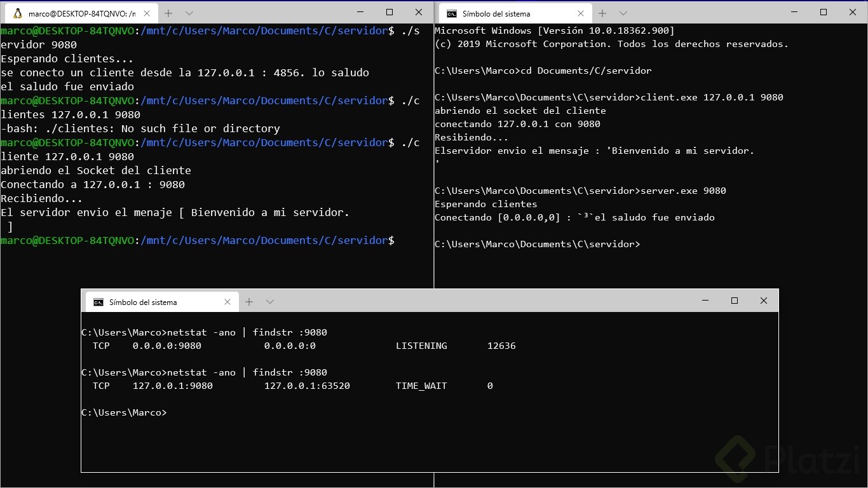Viewport: 868px width, 488px height.
Task: Click the 'Recibiendo...' line in the WSL terminal
Action: (42, 198)
